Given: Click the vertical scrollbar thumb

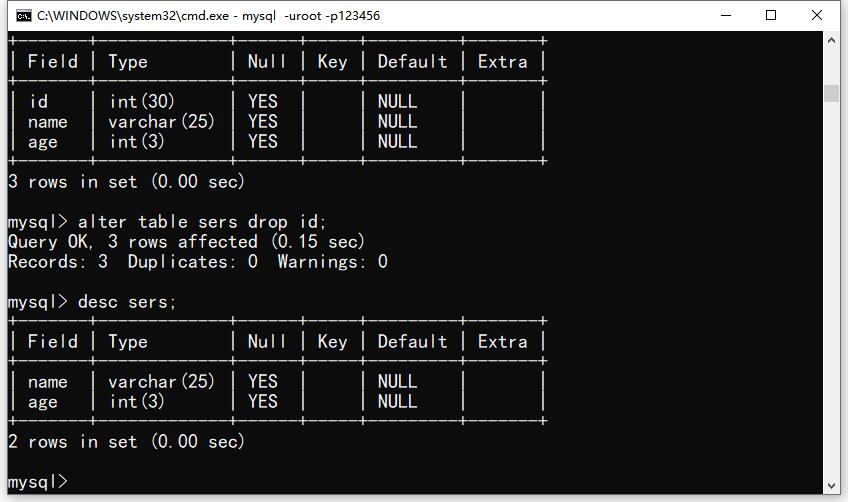Looking at the screenshot, I should click(831, 93).
